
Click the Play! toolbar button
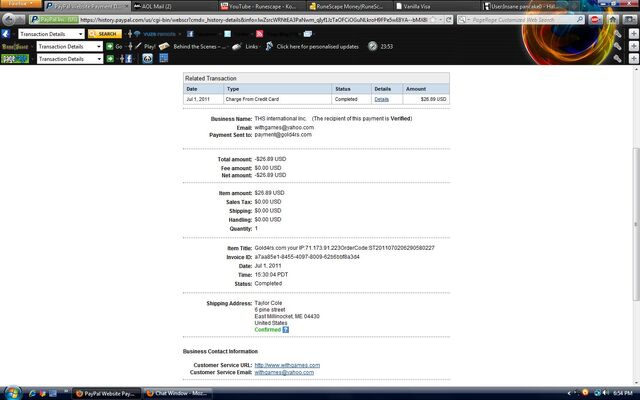(x=145, y=47)
